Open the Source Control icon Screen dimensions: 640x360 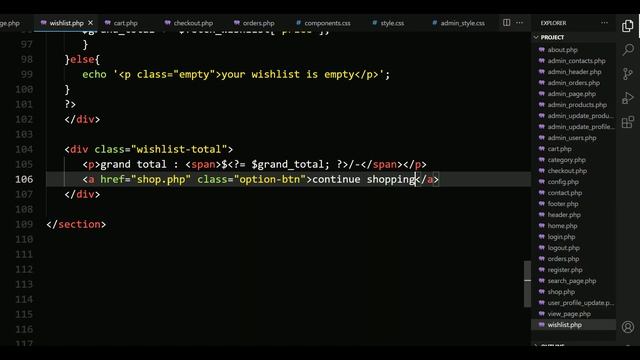tap(628, 74)
